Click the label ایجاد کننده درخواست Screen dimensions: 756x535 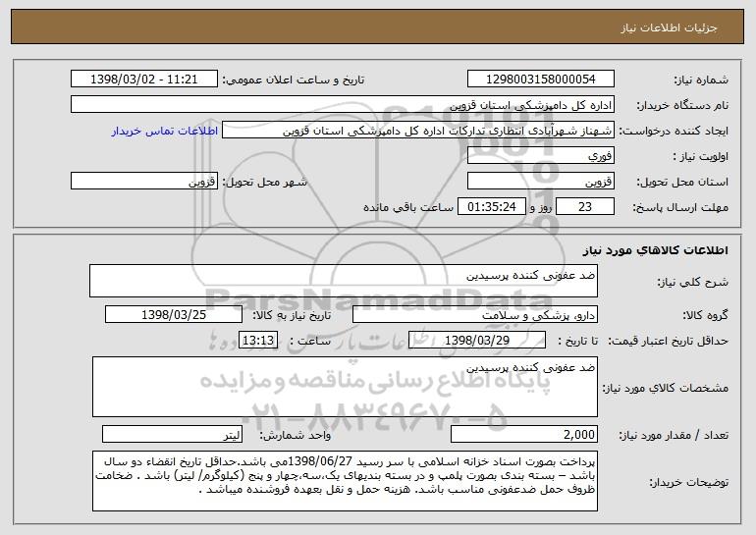coord(674,132)
